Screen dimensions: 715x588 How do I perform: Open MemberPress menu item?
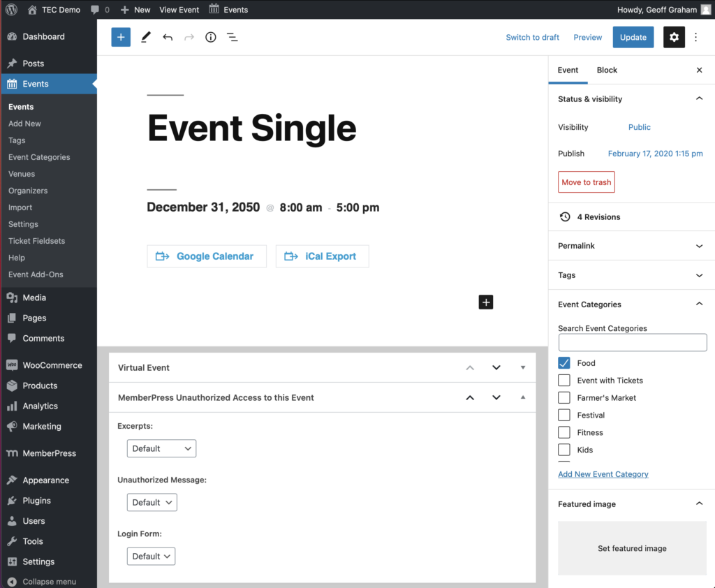[48, 453]
